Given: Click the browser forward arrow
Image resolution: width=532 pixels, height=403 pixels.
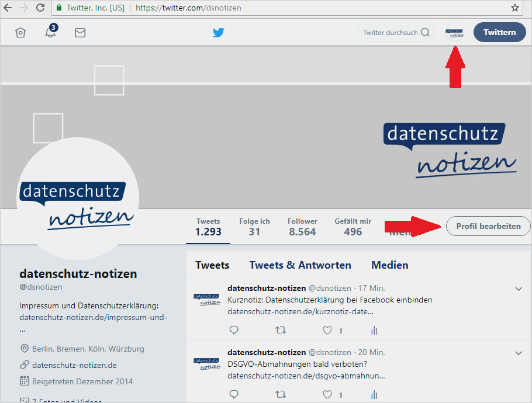Looking at the screenshot, I should 24,8.
